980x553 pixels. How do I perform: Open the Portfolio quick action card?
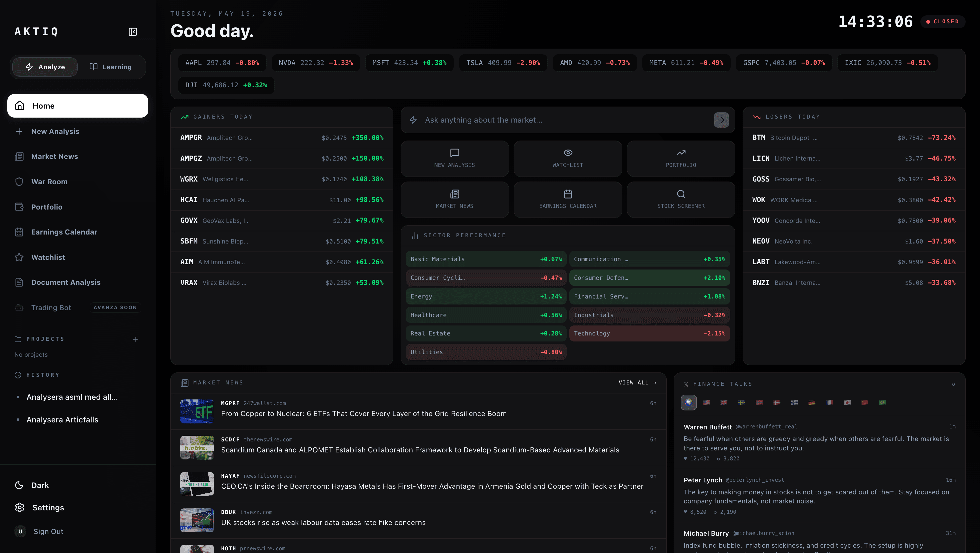681,159
